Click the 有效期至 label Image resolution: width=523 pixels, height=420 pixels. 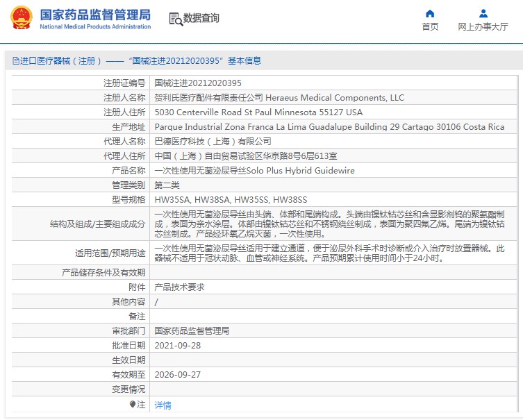tap(128, 375)
